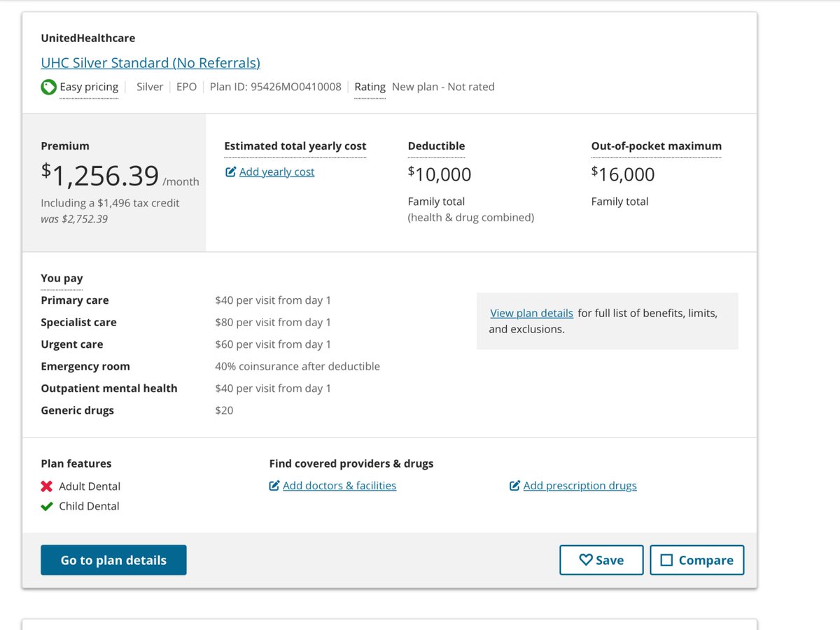Screen dimensions: 840x630
Task: Click the Easy pricing green icon
Action: (x=48, y=87)
